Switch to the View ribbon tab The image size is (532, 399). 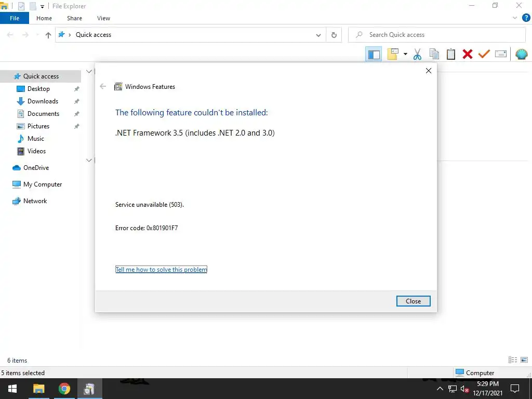pos(103,18)
